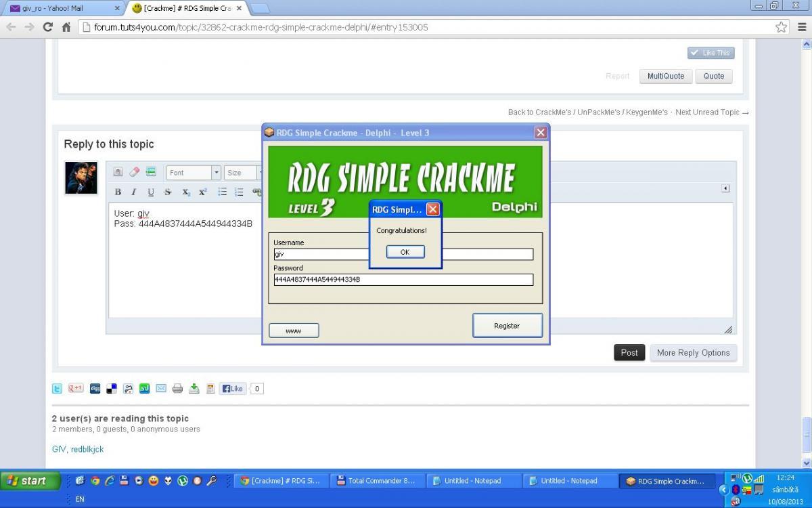Viewport: 812px width, 508px height.
Task: Click the eraser remove-format icon in editor
Action: coord(134,173)
